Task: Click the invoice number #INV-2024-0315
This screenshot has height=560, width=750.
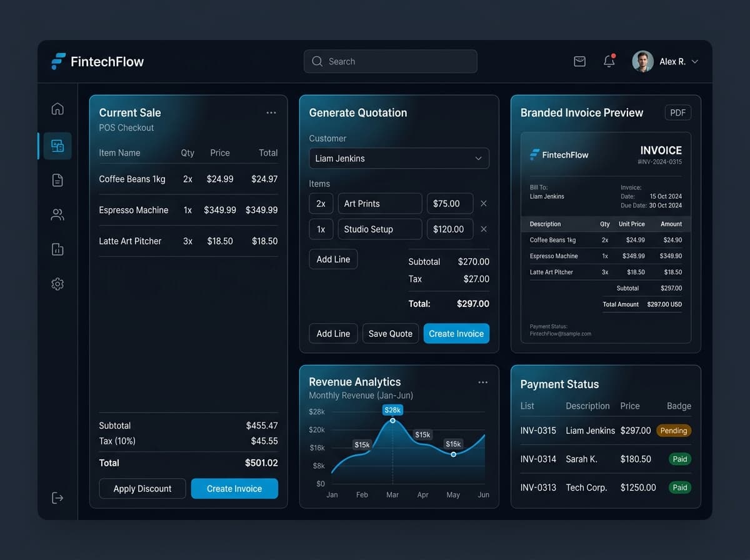Action: point(659,162)
